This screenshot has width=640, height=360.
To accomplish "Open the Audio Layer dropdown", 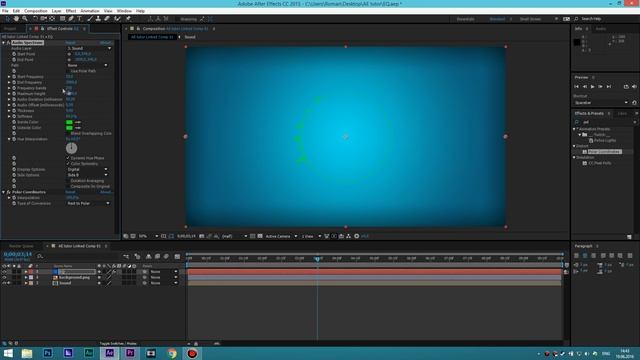I will tap(89, 49).
